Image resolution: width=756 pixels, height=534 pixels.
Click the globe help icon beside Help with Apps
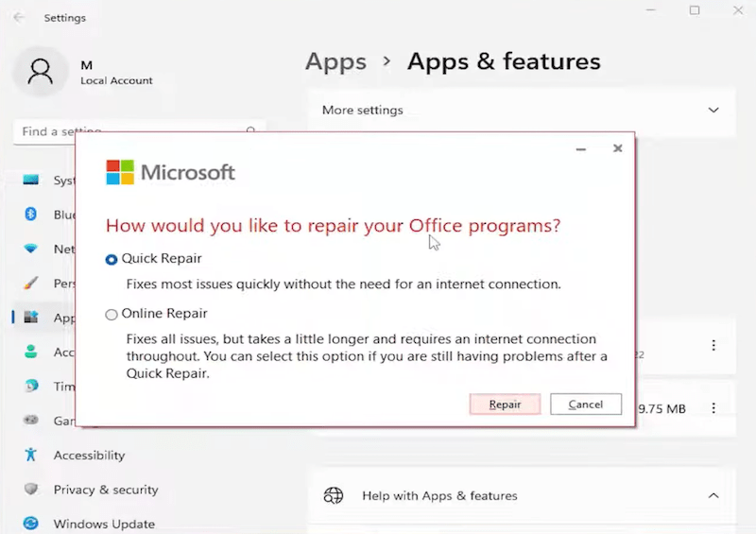(x=334, y=495)
